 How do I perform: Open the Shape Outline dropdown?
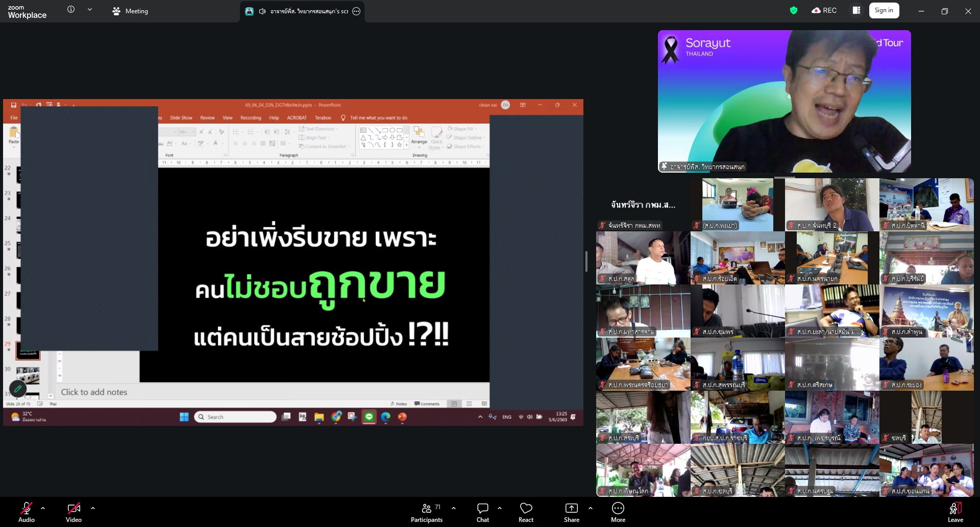coord(465,137)
